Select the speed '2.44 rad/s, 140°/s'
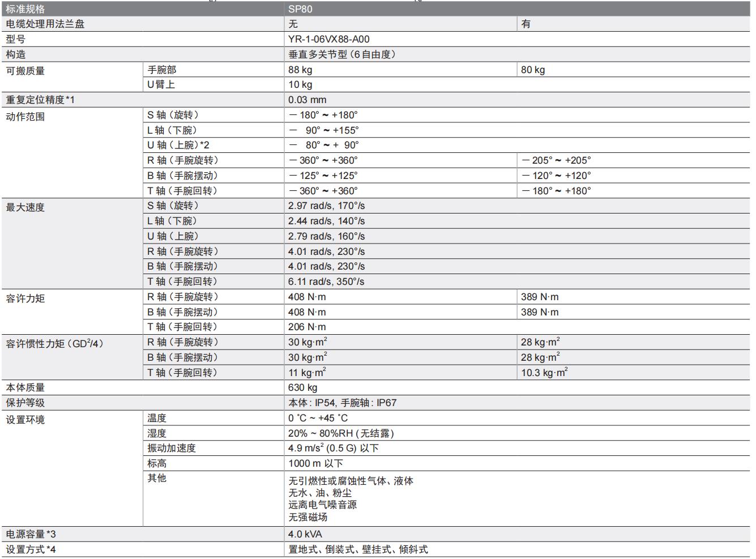This screenshot has width=756, height=559. coord(327,221)
